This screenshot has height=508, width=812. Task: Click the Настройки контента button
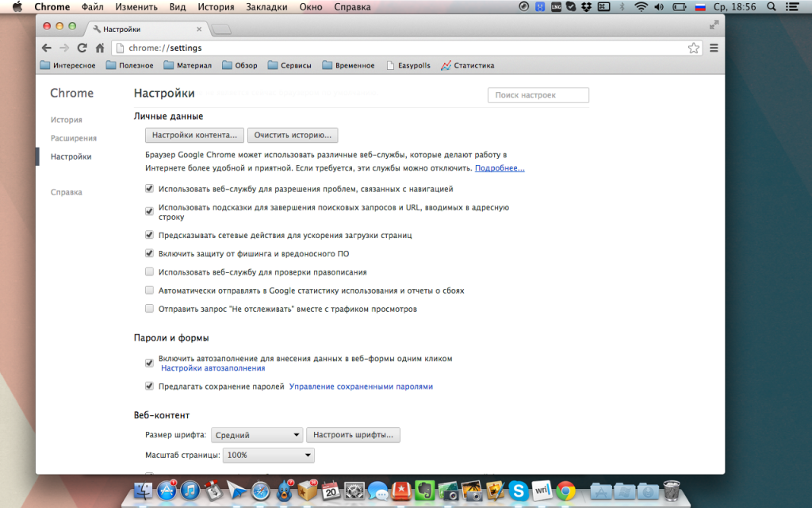194,135
